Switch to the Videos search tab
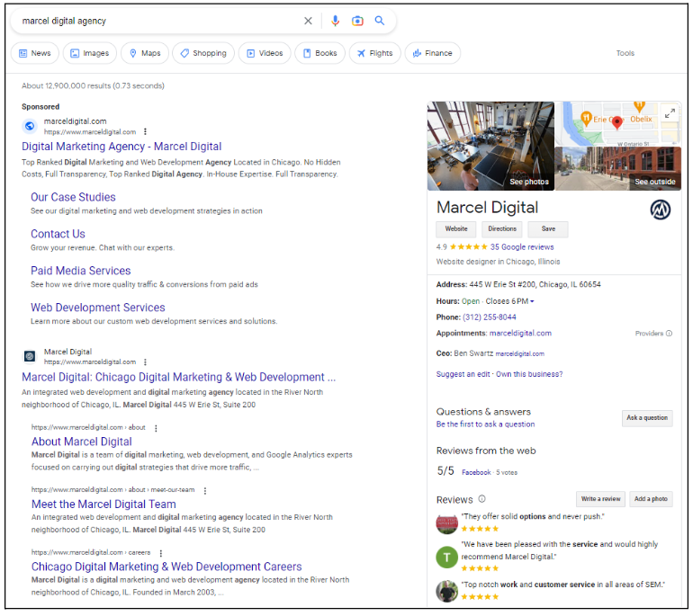 click(x=264, y=53)
